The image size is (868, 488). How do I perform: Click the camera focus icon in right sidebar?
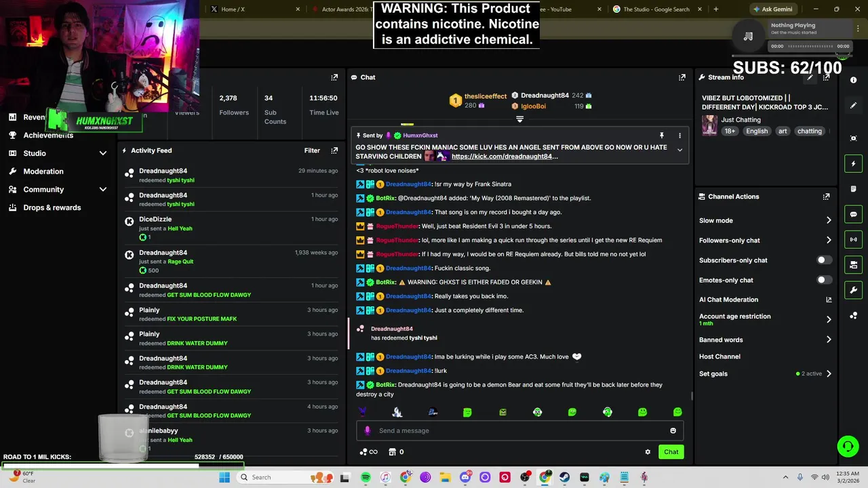853,138
